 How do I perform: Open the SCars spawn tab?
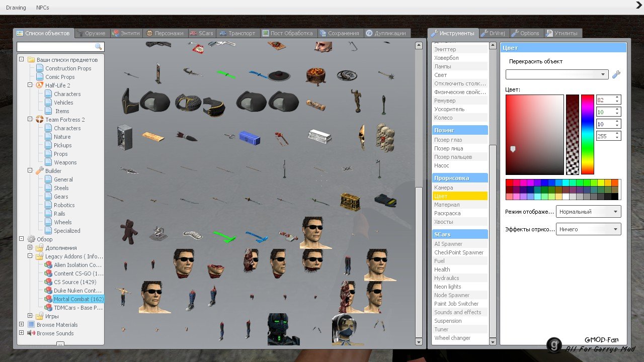pyautogui.click(x=202, y=33)
